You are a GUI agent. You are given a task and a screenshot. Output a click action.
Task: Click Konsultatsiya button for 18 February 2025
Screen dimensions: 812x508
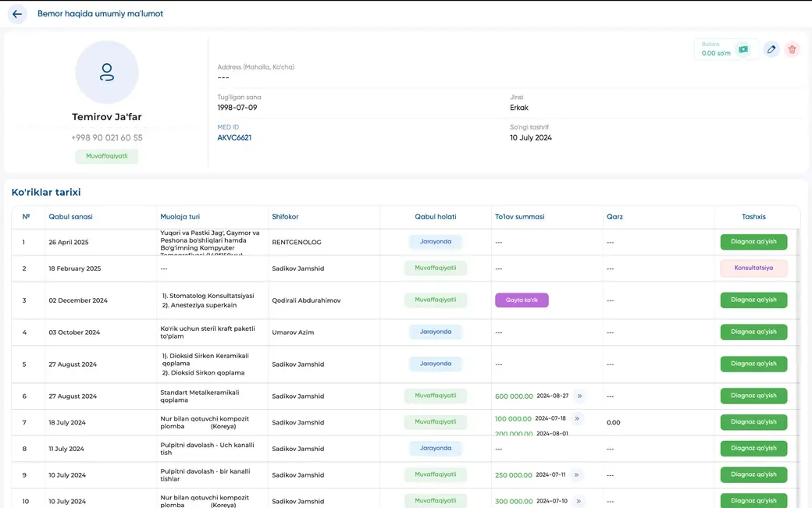pos(753,268)
